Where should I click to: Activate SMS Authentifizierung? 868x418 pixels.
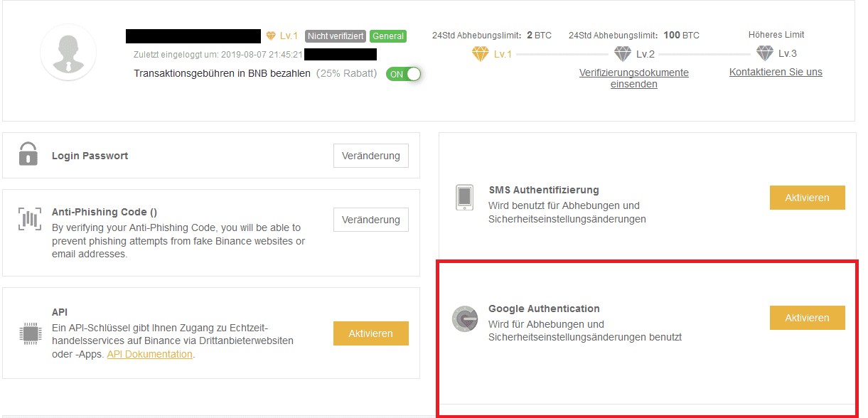point(807,198)
